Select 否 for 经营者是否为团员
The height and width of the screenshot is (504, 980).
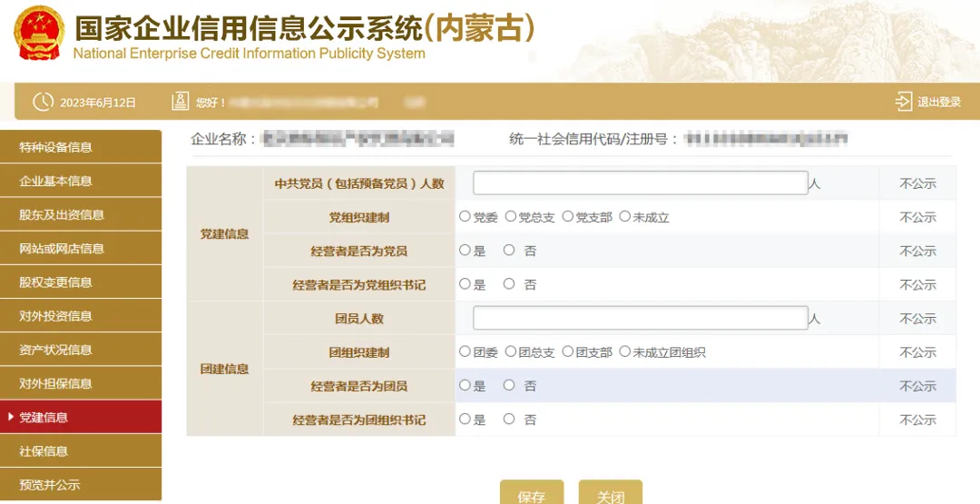pos(509,385)
